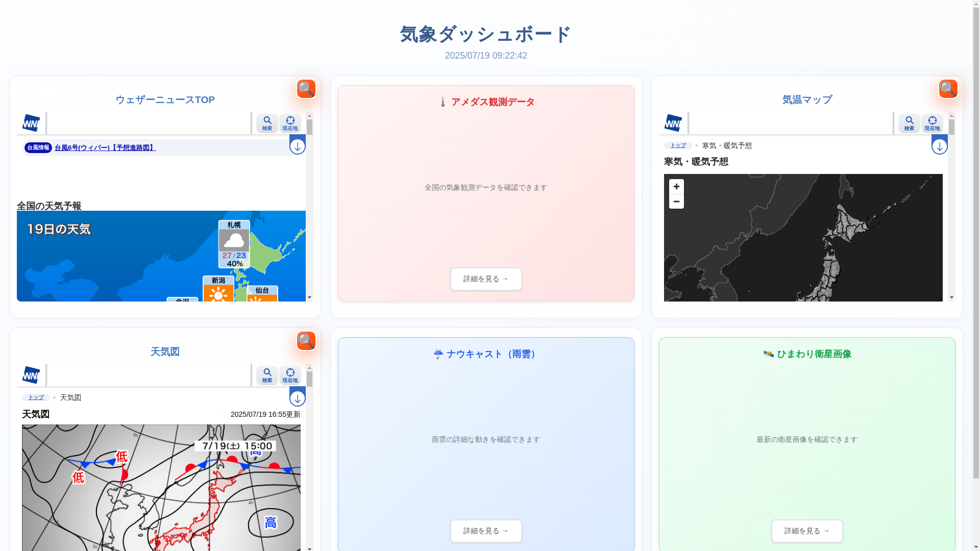
Task: Click 現在地 location icon in ウェザーニュースTOP panel
Action: 290,123
